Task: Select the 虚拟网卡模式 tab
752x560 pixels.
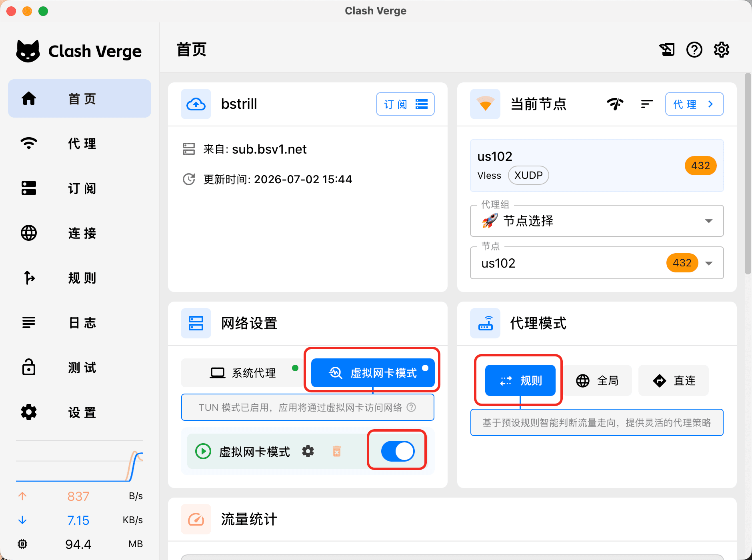Action: point(373,373)
